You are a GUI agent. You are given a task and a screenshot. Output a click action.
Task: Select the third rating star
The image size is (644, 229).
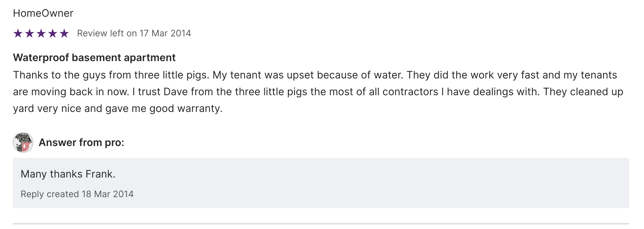[41, 33]
